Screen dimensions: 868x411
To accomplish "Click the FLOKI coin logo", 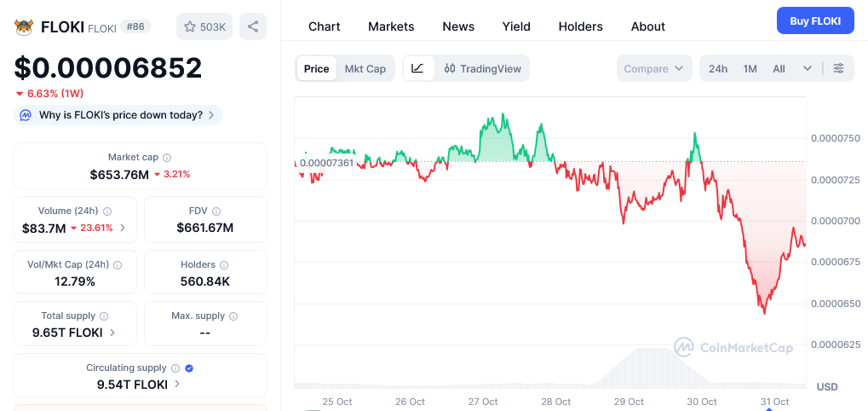I will [24, 26].
